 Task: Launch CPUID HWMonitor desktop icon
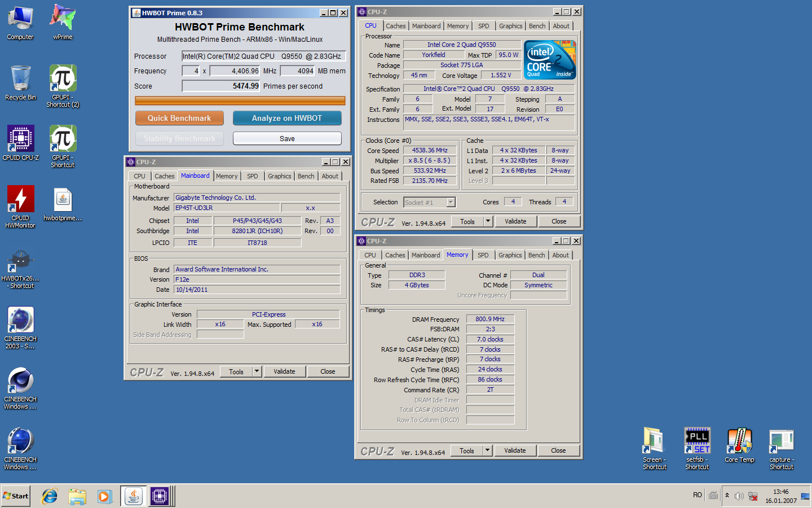20,207
